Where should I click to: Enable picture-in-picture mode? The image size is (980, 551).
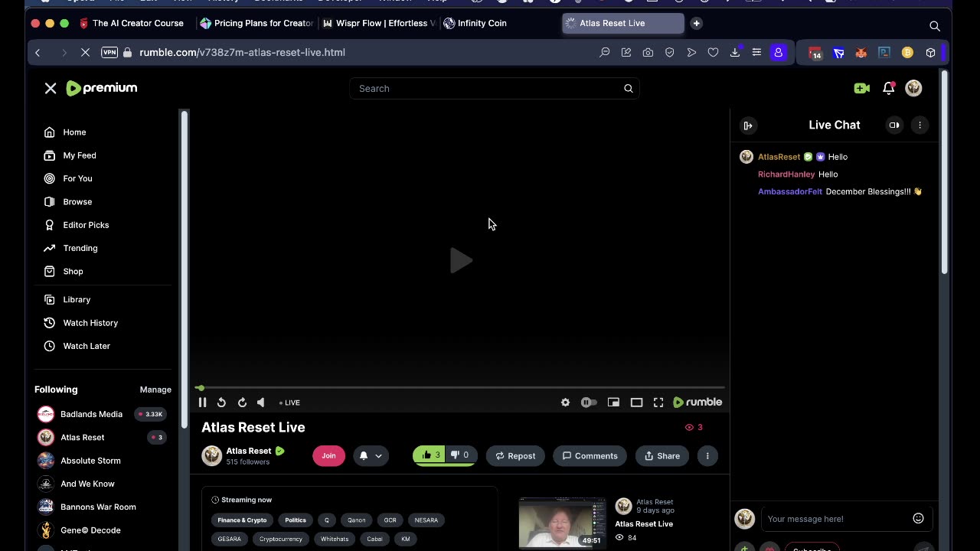tap(613, 403)
